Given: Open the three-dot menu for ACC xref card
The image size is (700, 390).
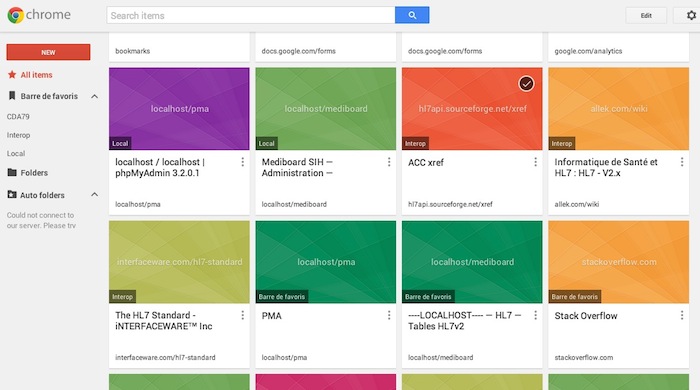Looking at the screenshot, I should tap(535, 162).
